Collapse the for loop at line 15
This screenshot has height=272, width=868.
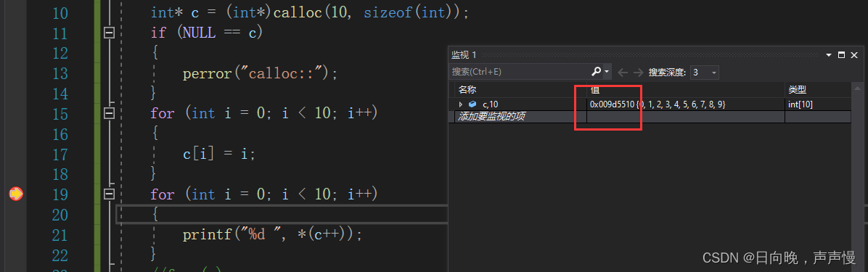tap(109, 113)
